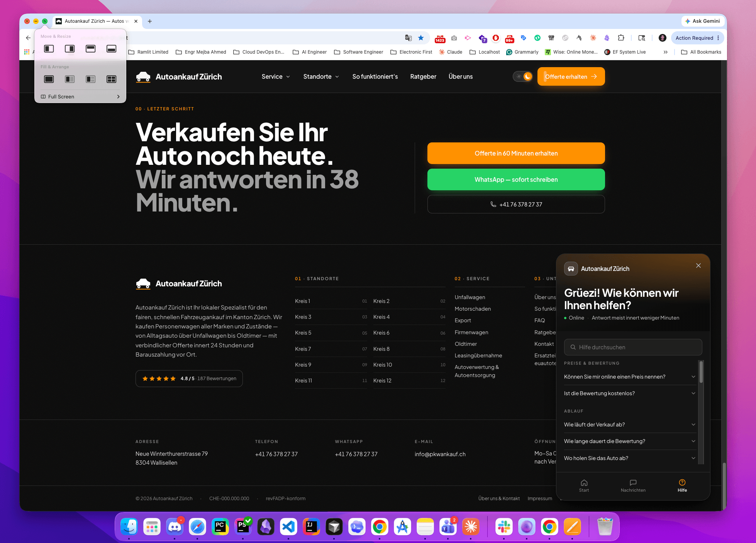Tile window to right half
The width and height of the screenshot is (756, 543).
pos(70,49)
